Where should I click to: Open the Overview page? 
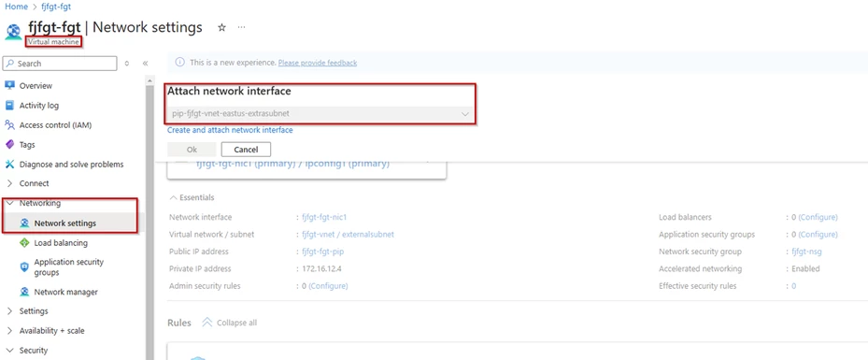36,85
